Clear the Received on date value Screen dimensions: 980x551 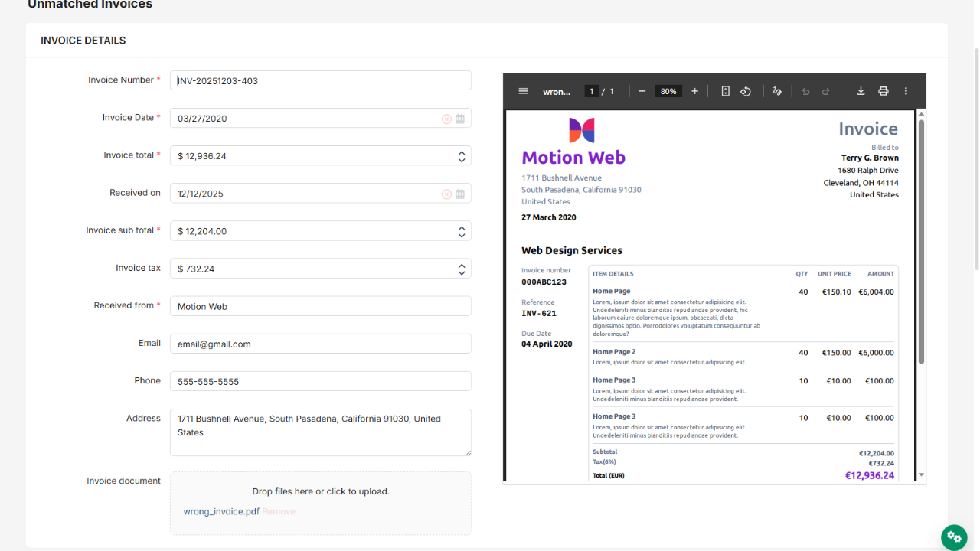(x=446, y=194)
